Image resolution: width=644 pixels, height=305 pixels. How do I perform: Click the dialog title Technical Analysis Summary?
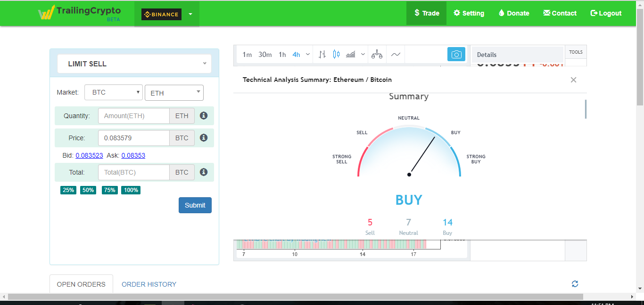pyautogui.click(x=317, y=80)
